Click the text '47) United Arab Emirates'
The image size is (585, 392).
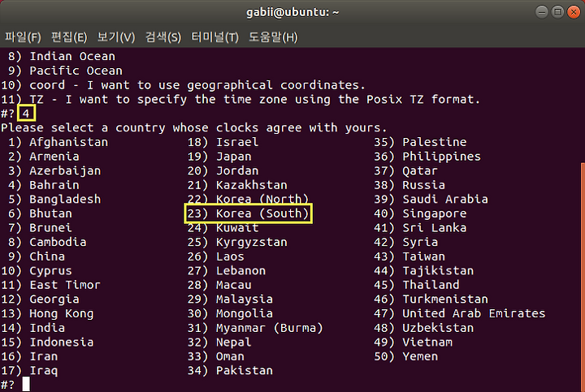[x=460, y=313]
